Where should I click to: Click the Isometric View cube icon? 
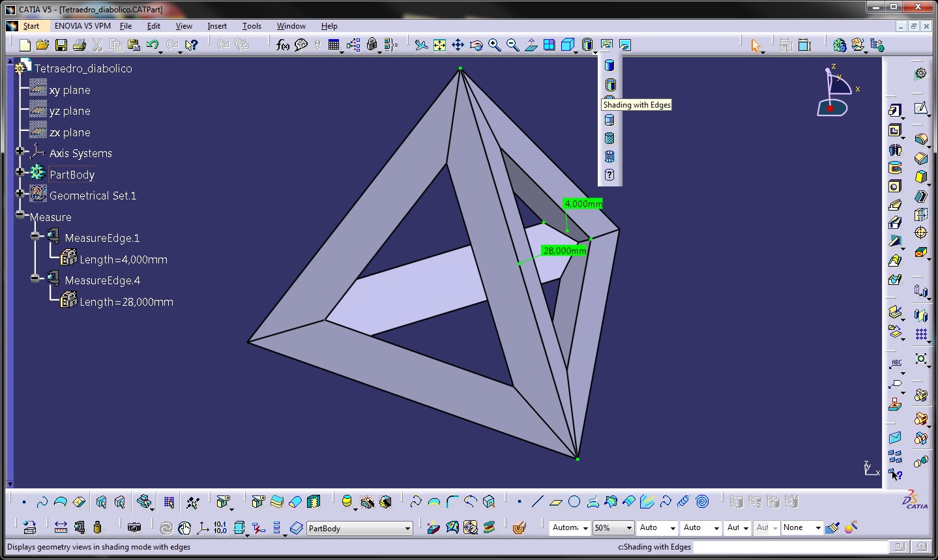[x=568, y=45]
